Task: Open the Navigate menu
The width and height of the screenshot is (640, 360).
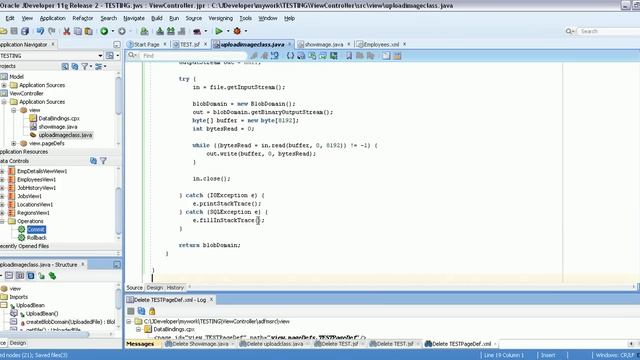Action: pyautogui.click(x=134, y=18)
